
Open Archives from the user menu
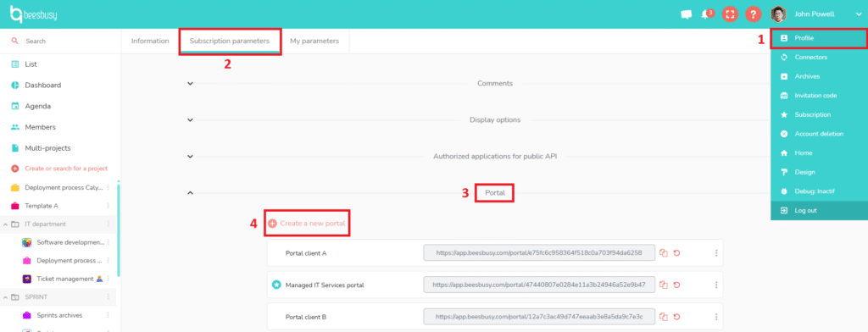(819, 76)
